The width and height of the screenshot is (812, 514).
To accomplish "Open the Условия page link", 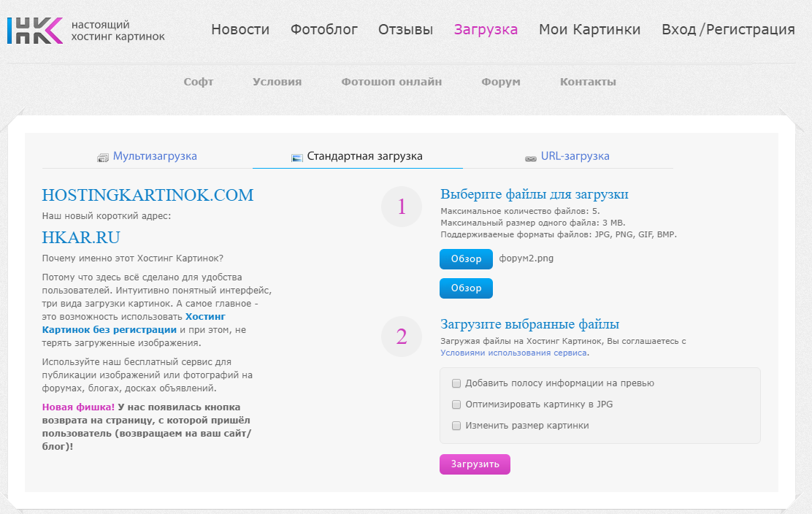I will click(x=277, y=82).
